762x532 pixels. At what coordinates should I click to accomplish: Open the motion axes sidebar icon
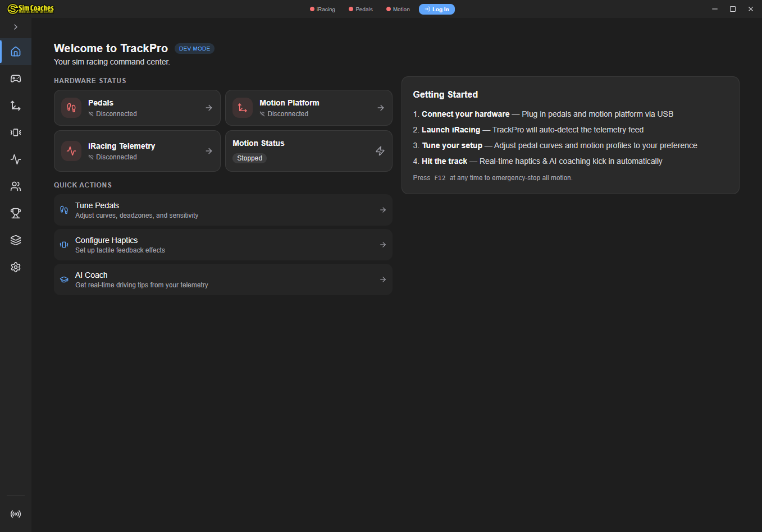point(16,106)
